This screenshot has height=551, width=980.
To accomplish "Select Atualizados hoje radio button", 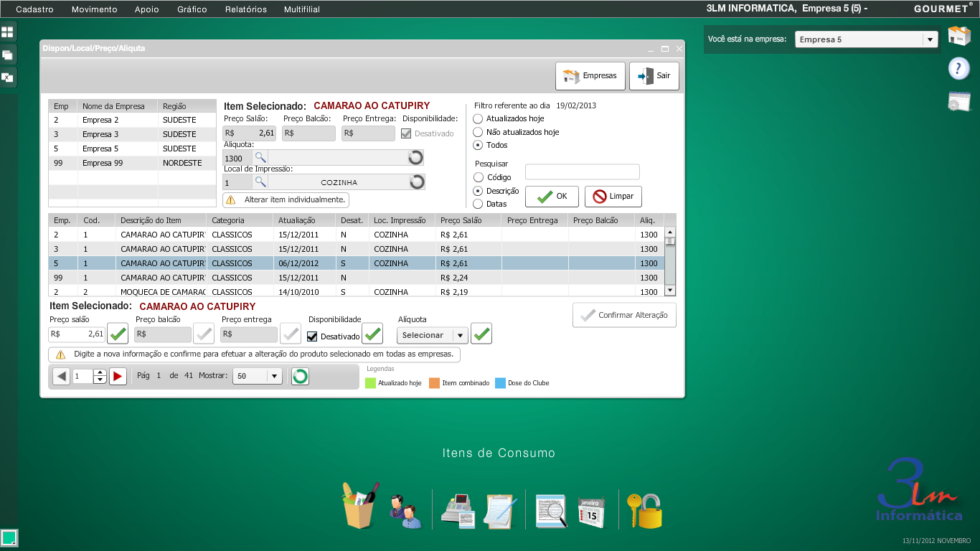I will (x=478, y=118).
